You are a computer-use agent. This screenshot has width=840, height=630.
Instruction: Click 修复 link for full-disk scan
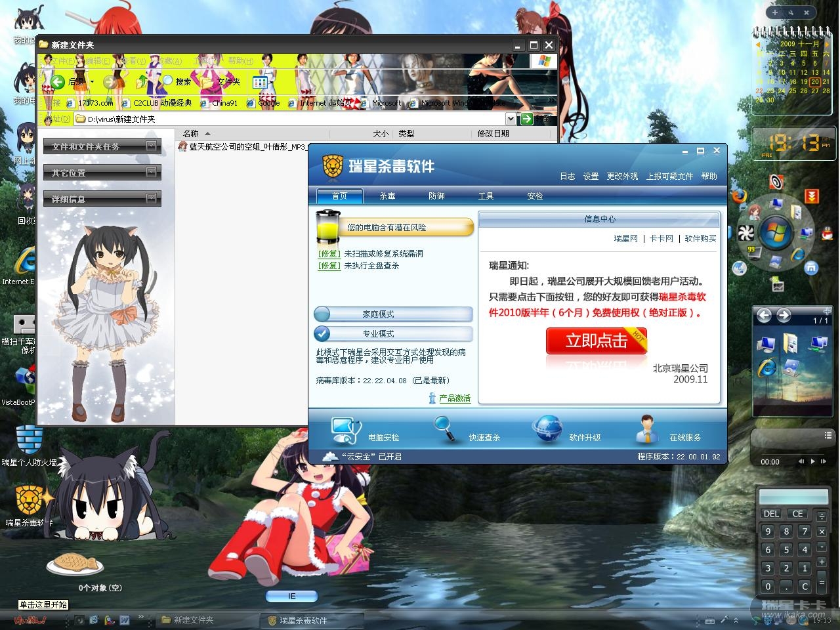329,265
